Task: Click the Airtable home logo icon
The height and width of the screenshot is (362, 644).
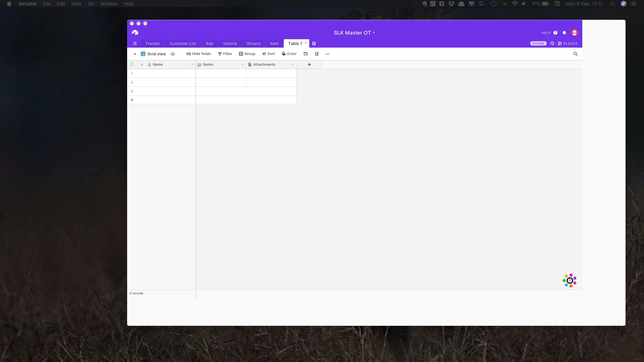Action: coord(135,33)
